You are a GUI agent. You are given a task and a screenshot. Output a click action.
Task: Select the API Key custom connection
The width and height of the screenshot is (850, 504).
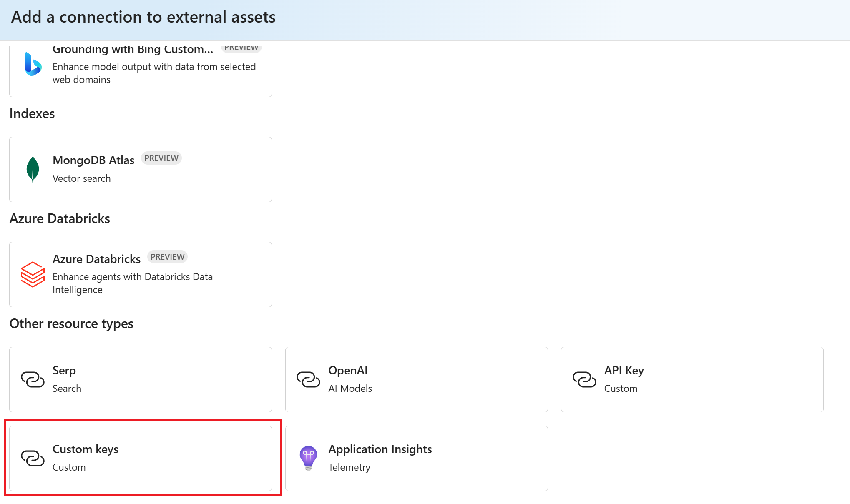[x=692, y=379]
